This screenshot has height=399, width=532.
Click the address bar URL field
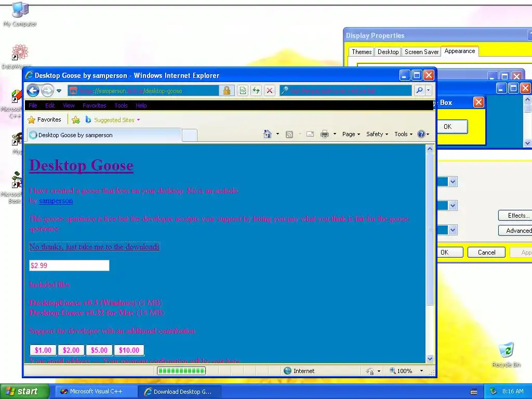pyautogui.click(x=143, y=90)
